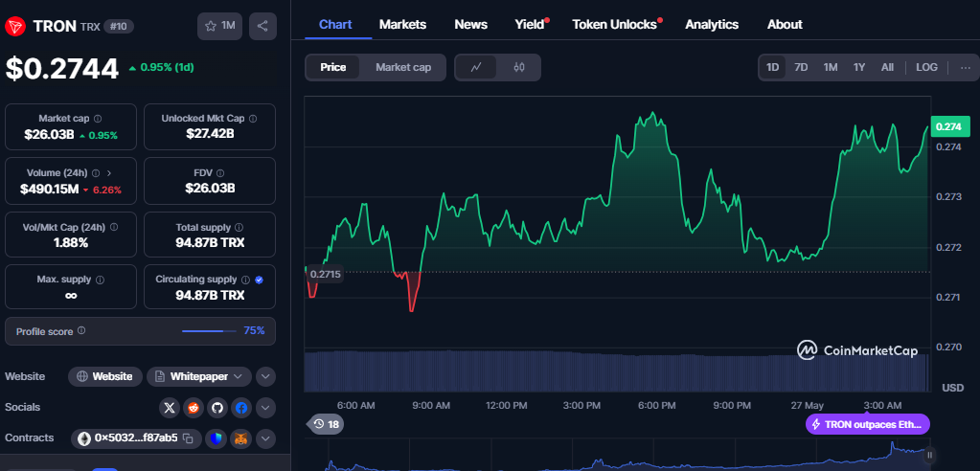Image resolution: width=980 pixels, height=471 pixels.
Task: Open Market cap info icon
Action: coord(98,118)
